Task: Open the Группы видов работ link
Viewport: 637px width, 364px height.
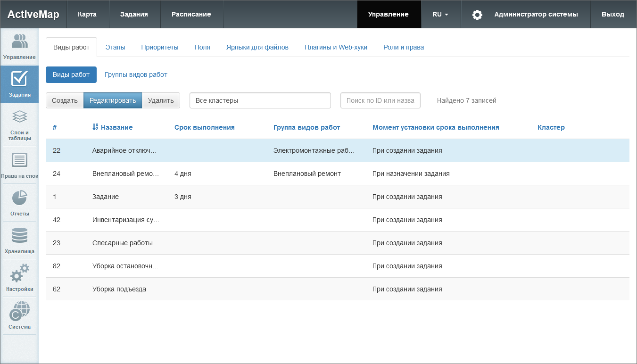Action: [136, 74]
